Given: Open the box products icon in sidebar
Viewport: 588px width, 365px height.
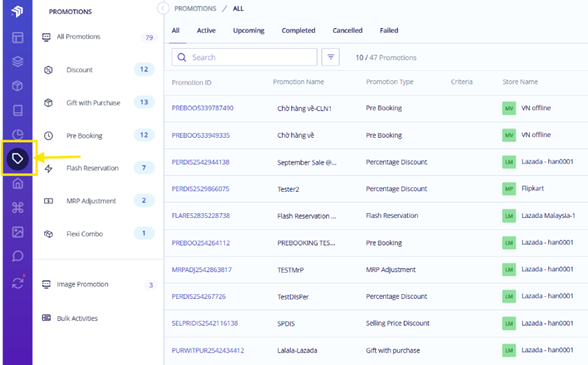Looking at the screenshot, I should click(18, 86).
